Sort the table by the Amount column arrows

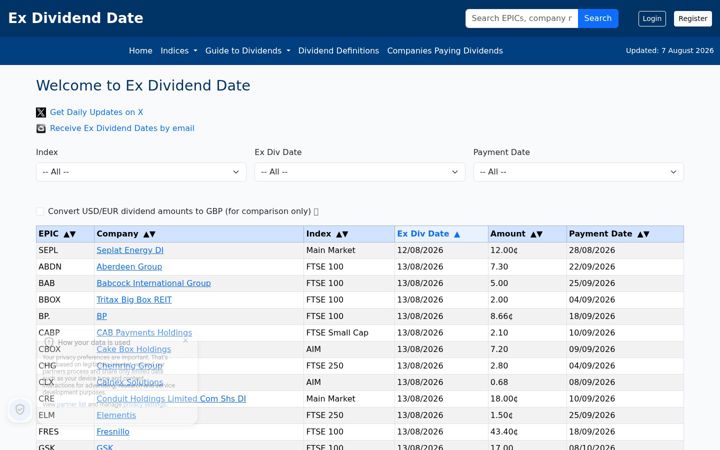(x=536, y=234)
